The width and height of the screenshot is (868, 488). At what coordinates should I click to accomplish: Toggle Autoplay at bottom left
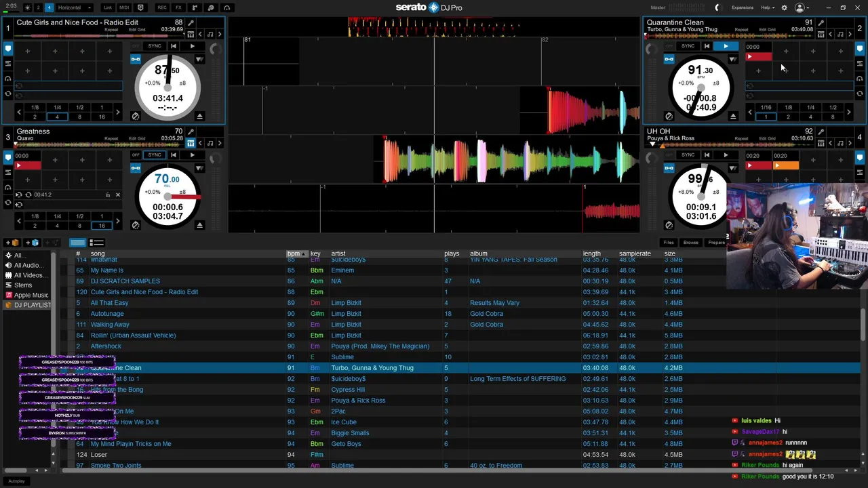[x=16, y=481]
